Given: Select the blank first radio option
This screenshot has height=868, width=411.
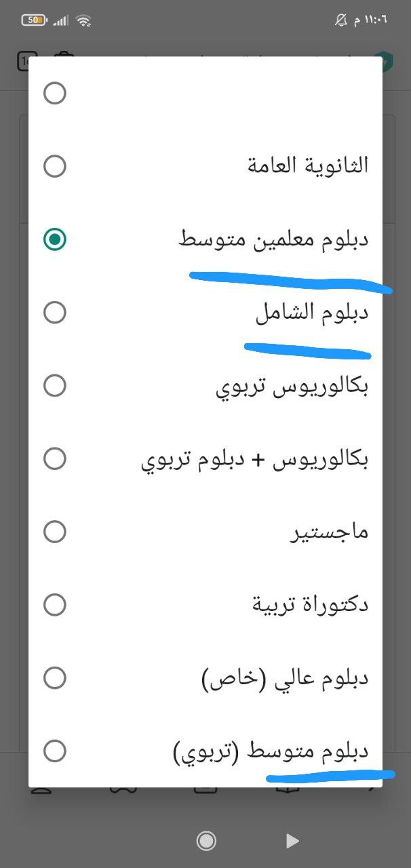Looking at the screenshot, I should click(x=54, y=93).
